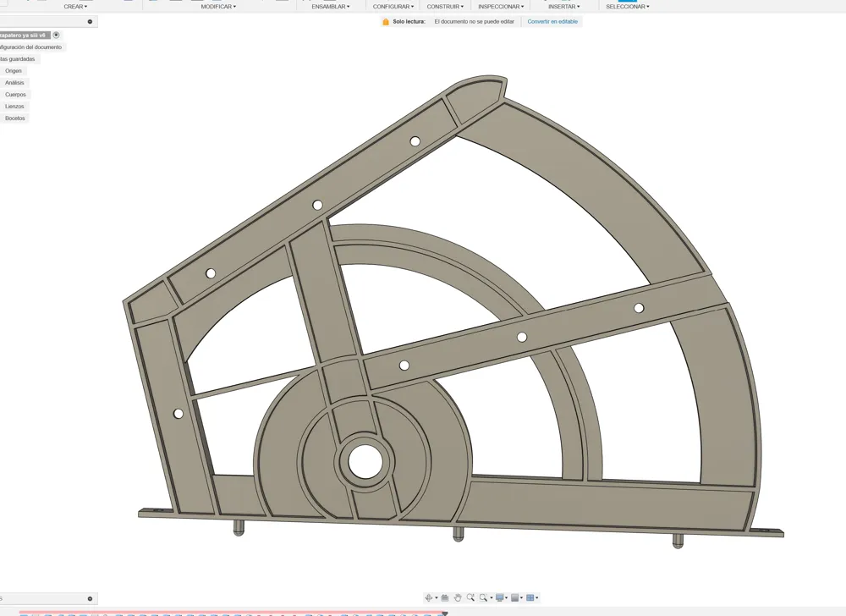Click the Convertir en editable link

point(552,21)
